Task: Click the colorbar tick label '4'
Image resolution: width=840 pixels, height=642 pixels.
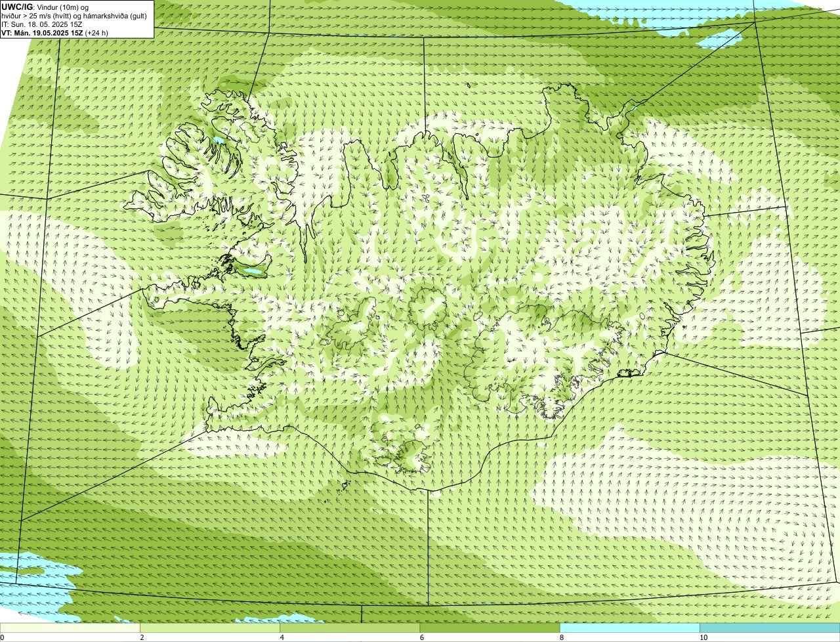Action: tap(282, 637)
